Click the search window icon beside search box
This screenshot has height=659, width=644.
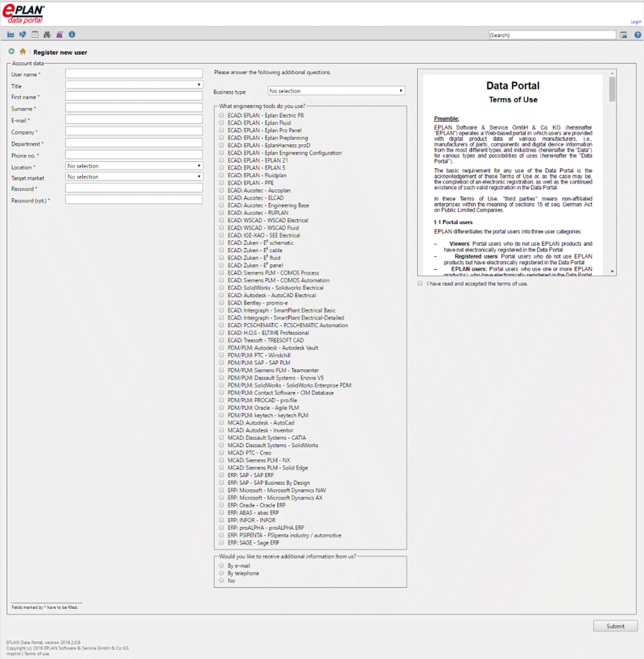(x=624, y=35)
